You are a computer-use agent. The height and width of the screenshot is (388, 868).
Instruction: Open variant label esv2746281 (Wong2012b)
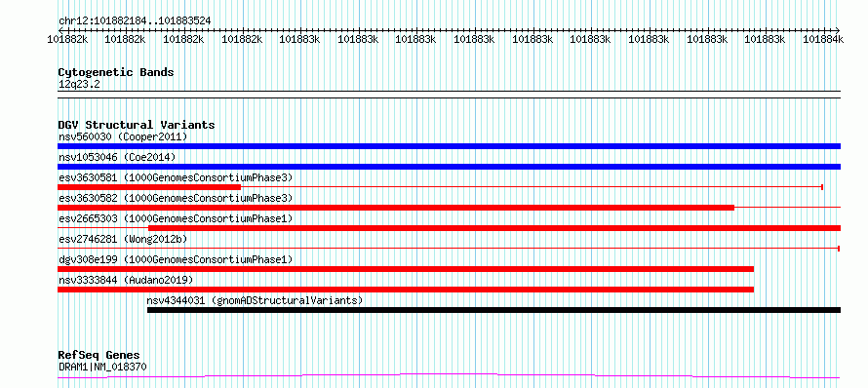coord(123,239)
